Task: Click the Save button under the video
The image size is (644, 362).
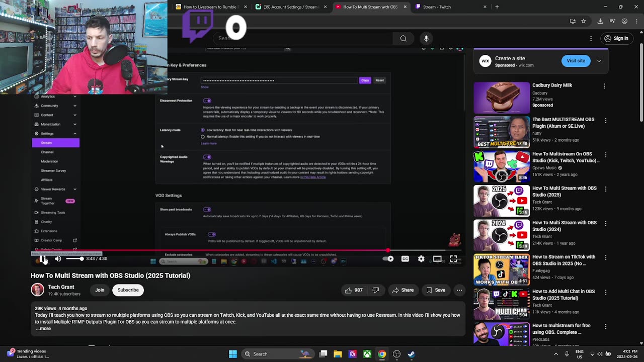Action: (435, 290)
